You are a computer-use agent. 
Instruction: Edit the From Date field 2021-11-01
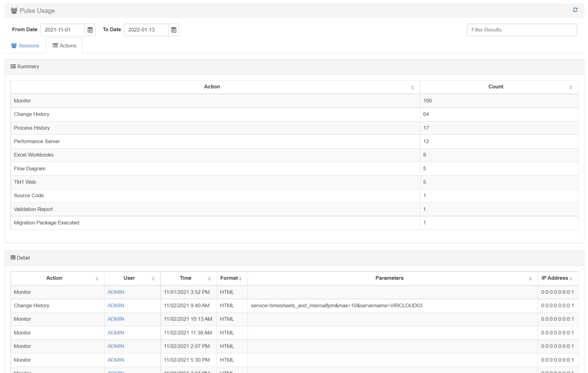coord(62,30)
